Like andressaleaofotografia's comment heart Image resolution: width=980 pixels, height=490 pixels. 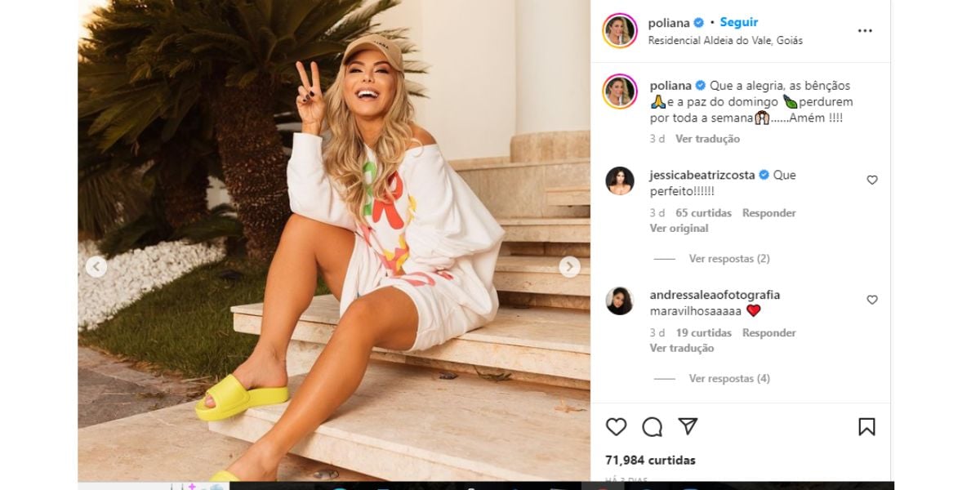pyautogui.click(x=872, y=300)
